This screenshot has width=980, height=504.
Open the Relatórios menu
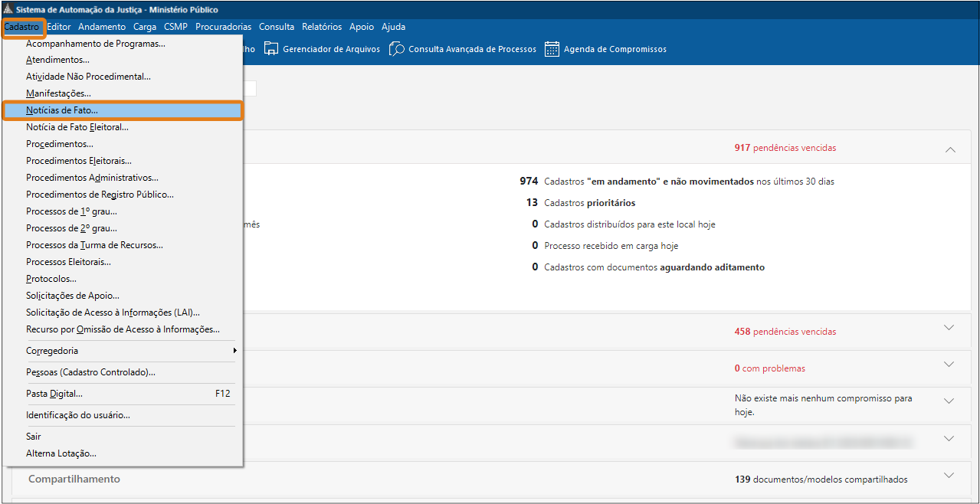pos(322,27)
